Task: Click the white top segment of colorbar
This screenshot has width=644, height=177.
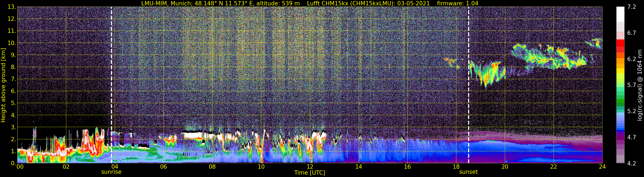Action: (x=620, y=14)
